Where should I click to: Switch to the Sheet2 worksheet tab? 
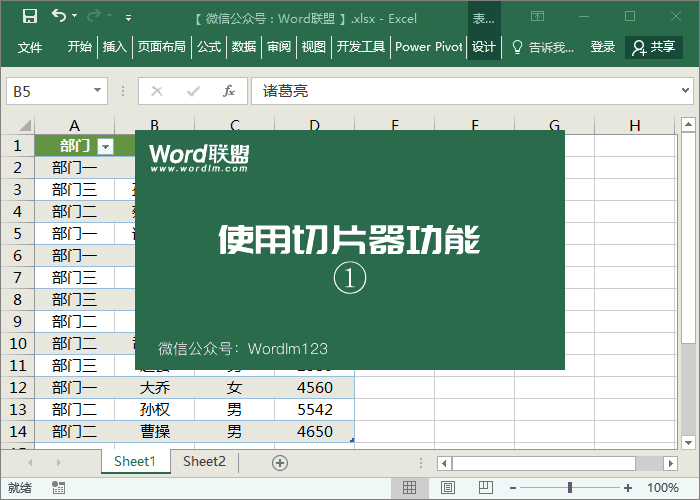coord(204,462)
